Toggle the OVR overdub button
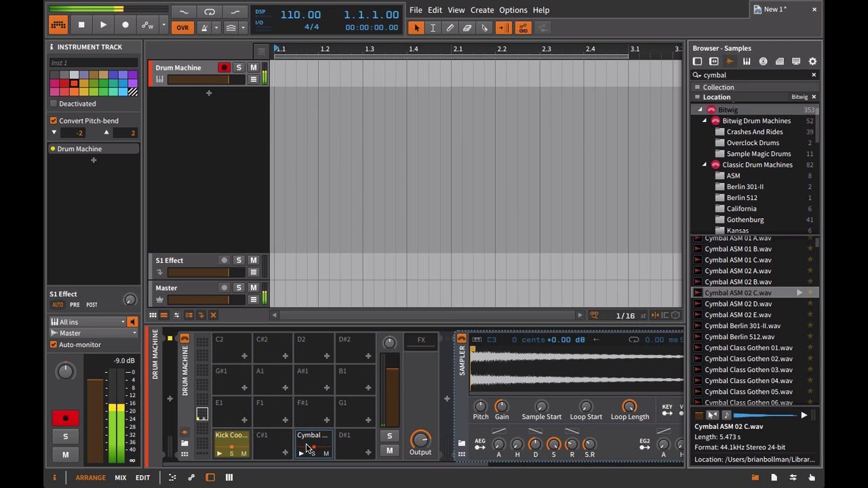This screenshot has height=488, width=868. coord(182,28)
